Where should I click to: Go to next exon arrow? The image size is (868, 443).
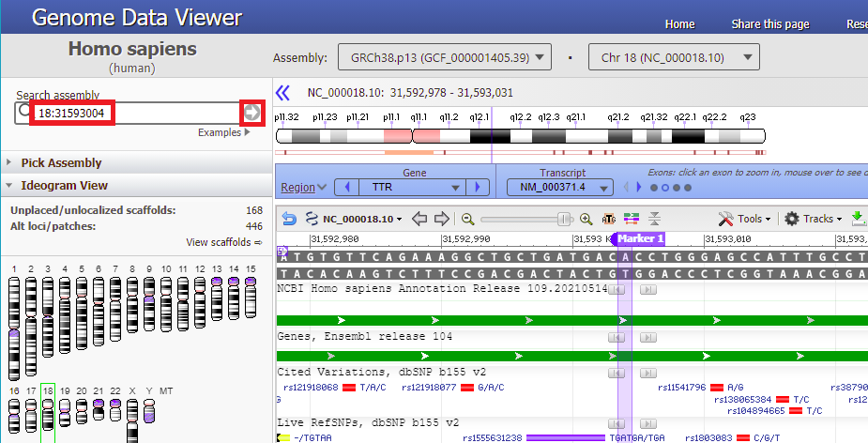click(x=638, y=187)
